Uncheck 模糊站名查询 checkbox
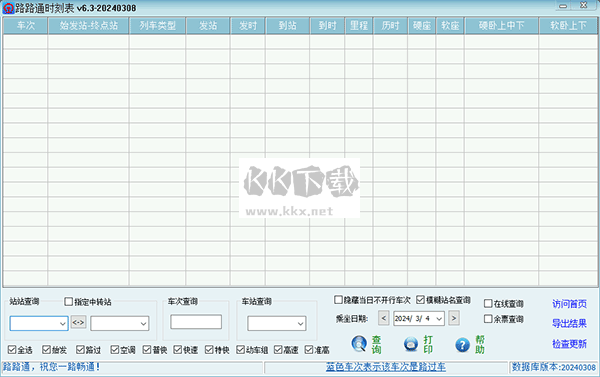Image resolution: width=600 pixels, height=377 pixels. [x=421, y=300]
